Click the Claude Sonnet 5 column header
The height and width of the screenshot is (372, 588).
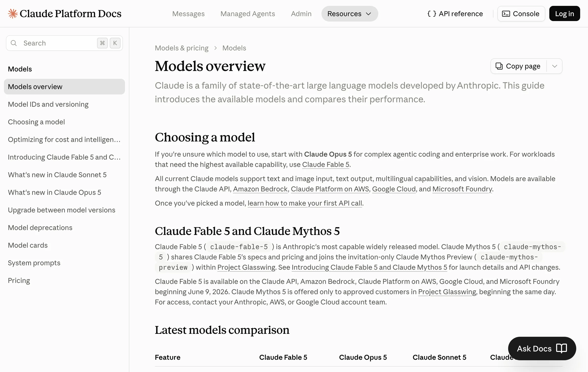(x=439, y=357)
